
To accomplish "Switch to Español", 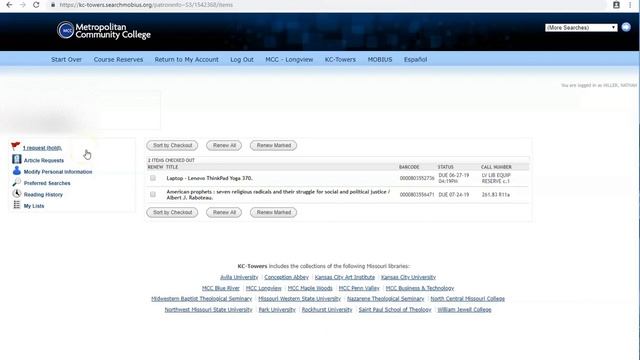I will tap(416, 59).
